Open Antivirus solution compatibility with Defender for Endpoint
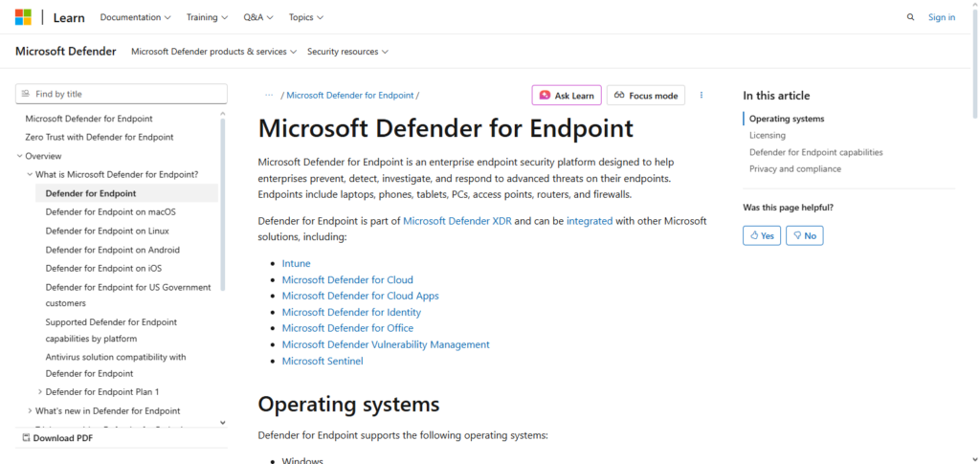Viewport: 980px width, 464px height. [x=116, y=365]
